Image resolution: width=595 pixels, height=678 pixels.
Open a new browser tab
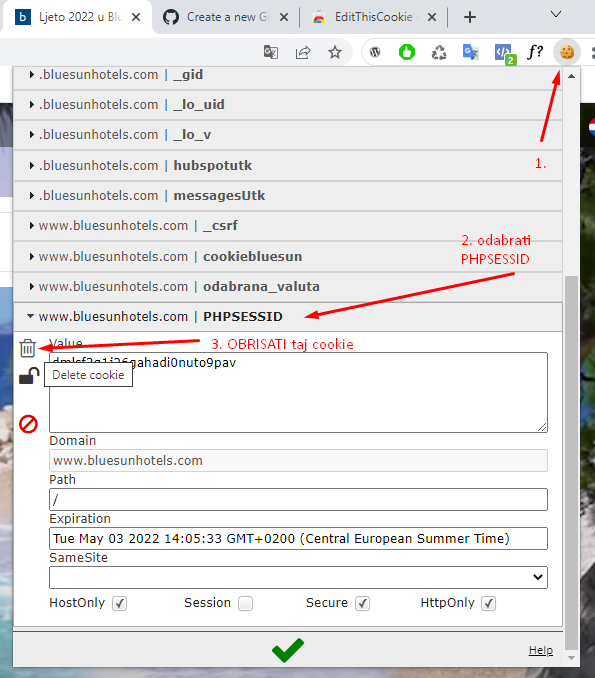470,17
